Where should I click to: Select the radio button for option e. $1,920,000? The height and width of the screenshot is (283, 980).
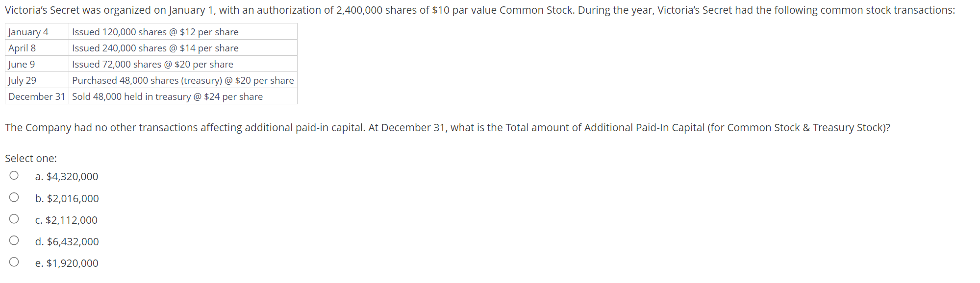[14, 262]
